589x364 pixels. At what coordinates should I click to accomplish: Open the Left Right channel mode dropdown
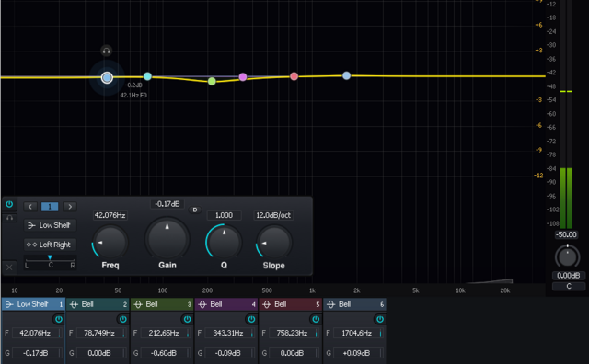(x=50, y=245)
